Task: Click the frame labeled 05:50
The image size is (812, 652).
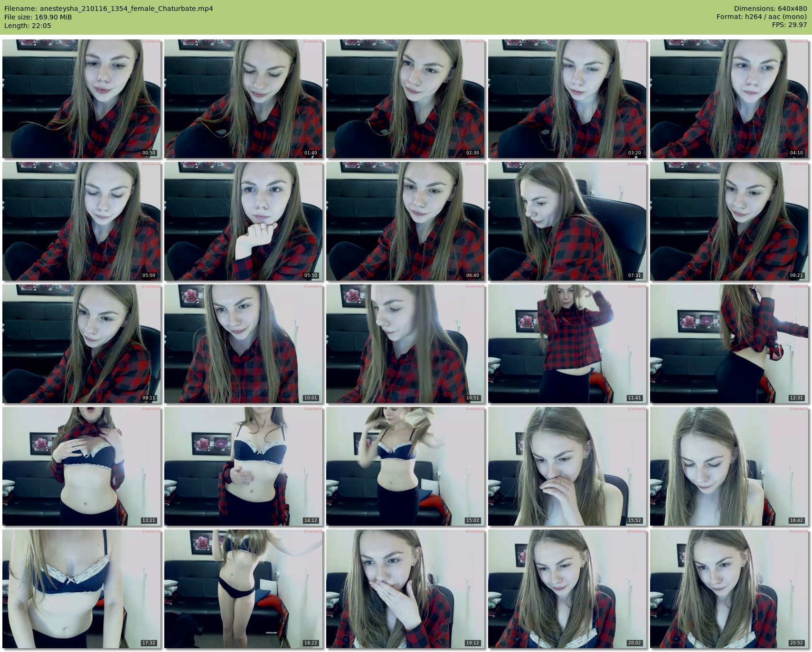Action: pyautogui.click(x=244, y=221)
